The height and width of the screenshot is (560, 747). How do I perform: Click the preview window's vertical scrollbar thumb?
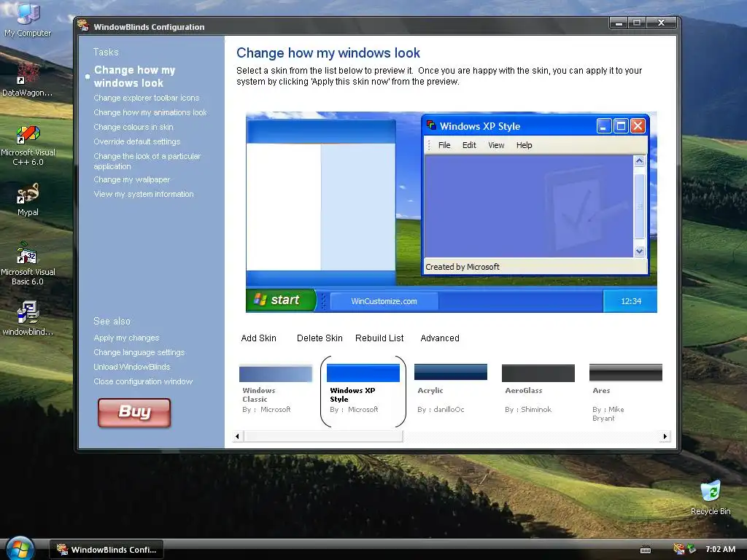639,206
